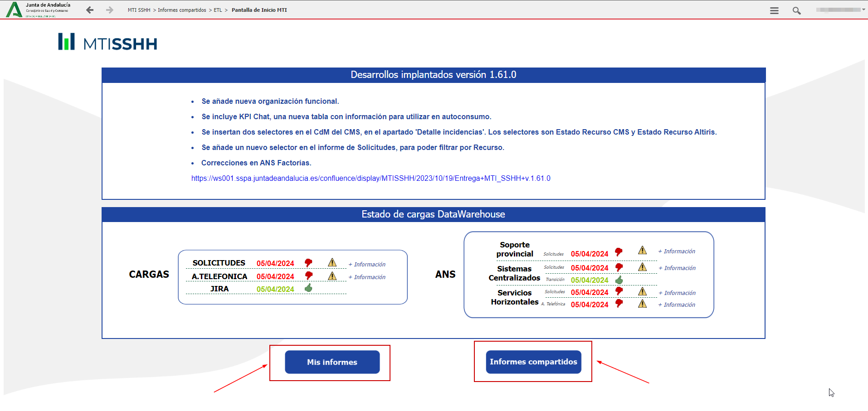Click Soporte provincial date 05/04/2024
Screen dimensions: 868x411
click(590, 254)
